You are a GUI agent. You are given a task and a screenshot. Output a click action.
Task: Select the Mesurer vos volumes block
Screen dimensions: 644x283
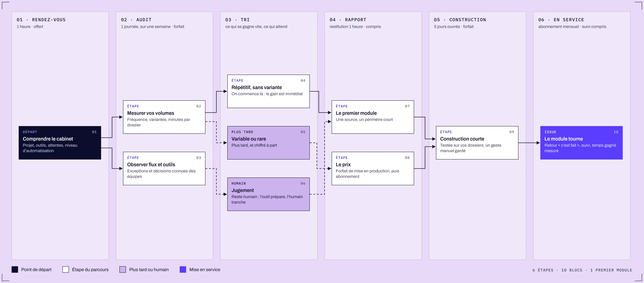point(164,117)
